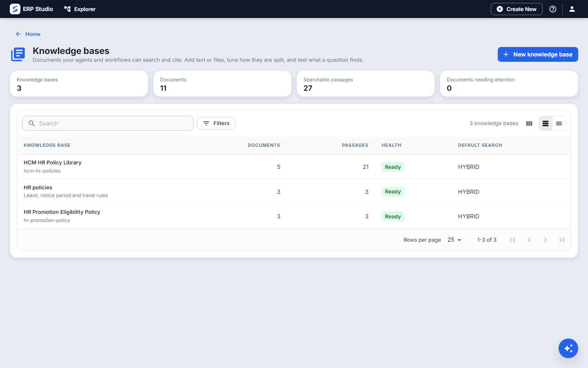The image size is (588, 368).
Task: Click the hcm-hr-policies subtitle text
Action: click(x=42, y=171)
